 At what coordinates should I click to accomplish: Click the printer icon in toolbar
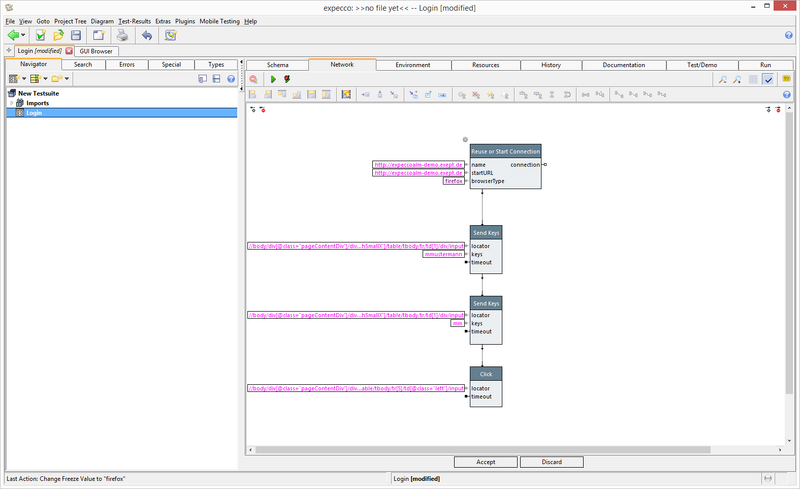121,35
